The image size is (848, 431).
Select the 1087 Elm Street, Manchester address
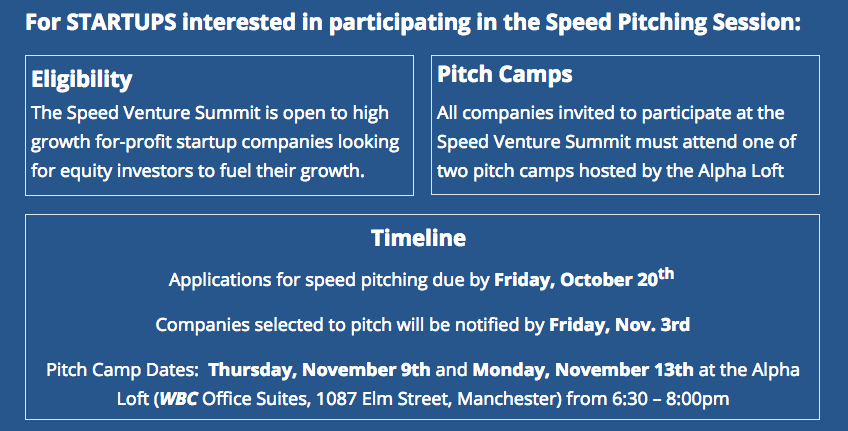(439, 399)
